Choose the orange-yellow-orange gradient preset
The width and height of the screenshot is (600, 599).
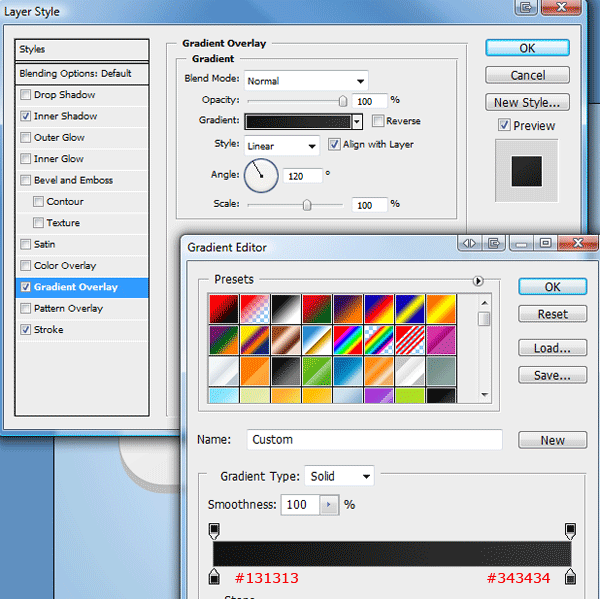pos(441,309)
